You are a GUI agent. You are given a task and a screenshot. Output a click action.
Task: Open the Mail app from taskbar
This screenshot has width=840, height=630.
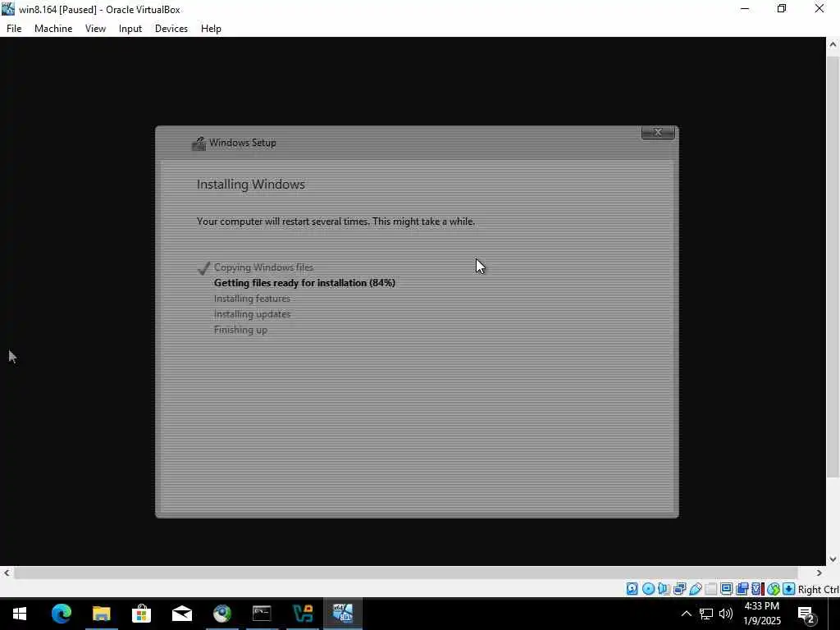coord(181,614)
